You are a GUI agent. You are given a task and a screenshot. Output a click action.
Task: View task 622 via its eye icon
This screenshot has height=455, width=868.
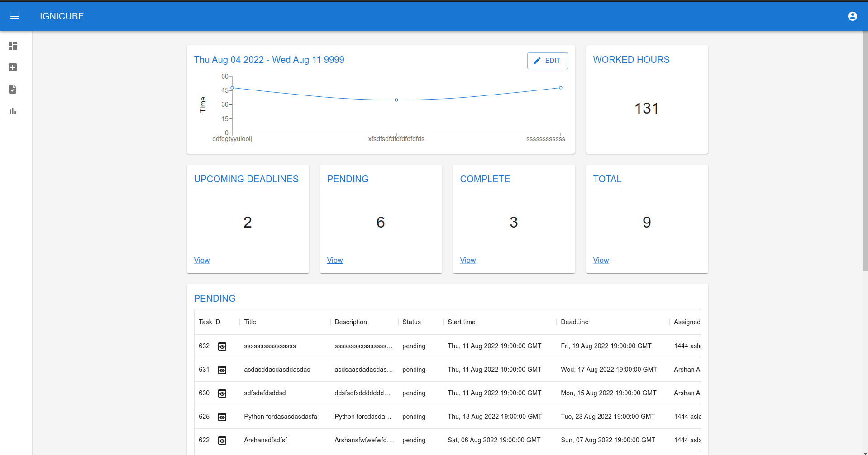222,440
